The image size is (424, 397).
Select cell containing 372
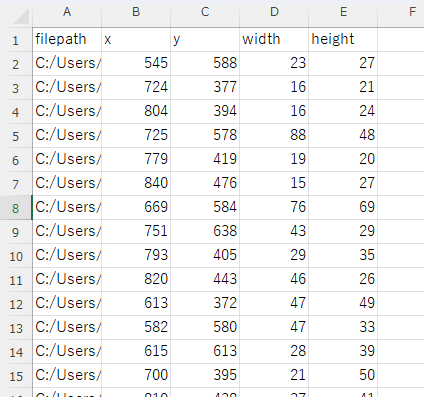click(x=205, y=304)
